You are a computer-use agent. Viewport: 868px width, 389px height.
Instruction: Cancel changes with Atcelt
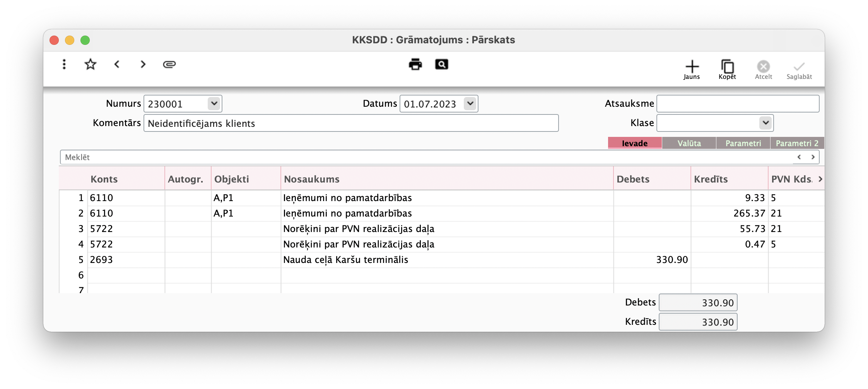764,70
